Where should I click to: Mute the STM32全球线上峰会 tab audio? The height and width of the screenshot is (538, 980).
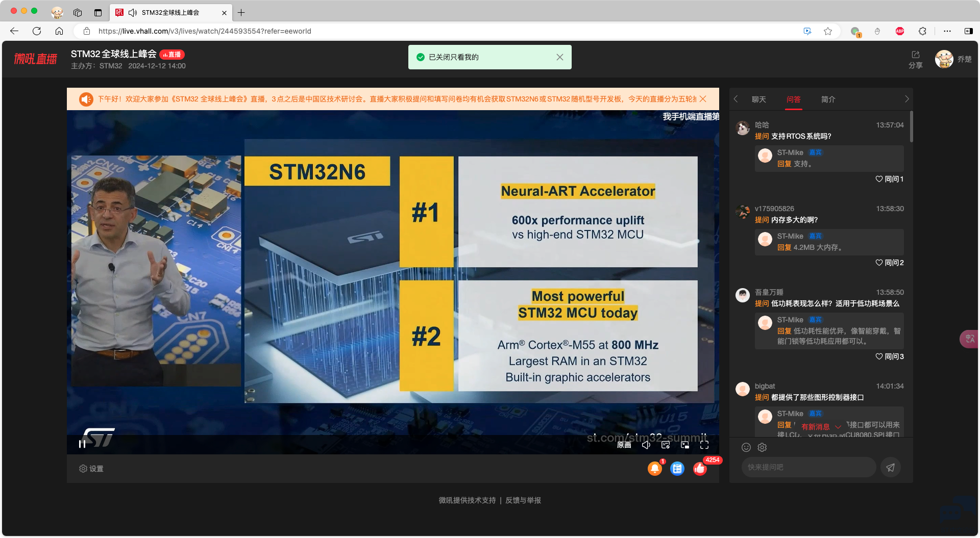(x=133, y=12)
